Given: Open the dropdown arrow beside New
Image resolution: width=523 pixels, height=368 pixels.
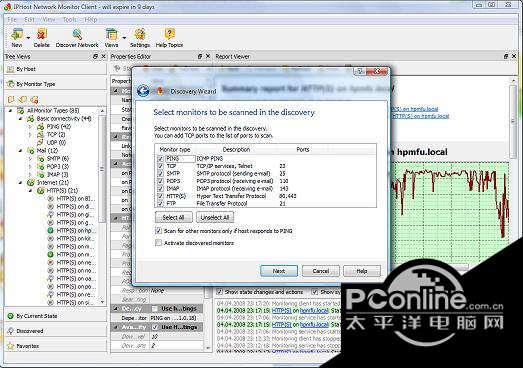Looking at the screenshot, I should 28,38.
